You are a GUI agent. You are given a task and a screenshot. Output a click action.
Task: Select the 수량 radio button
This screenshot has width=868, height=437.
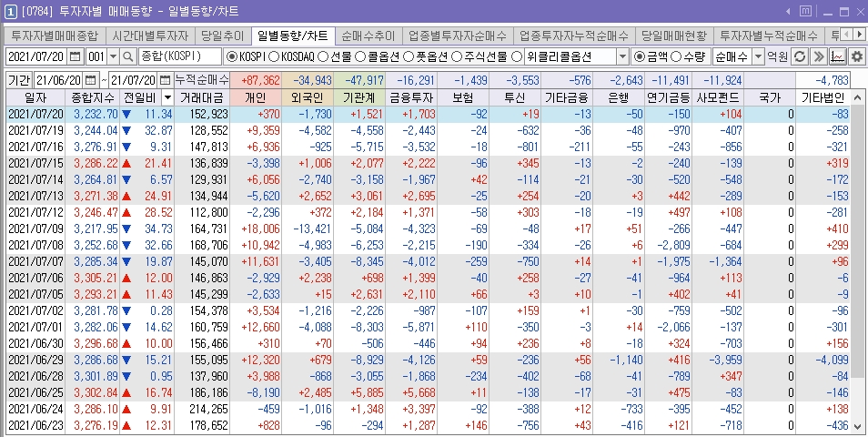676,56
